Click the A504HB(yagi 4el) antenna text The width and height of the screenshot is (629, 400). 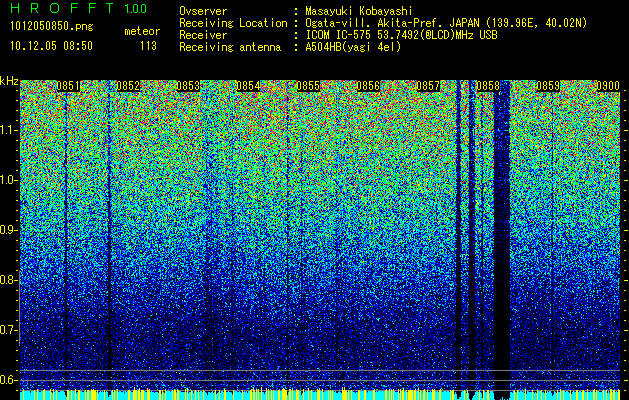coord(353,47)
